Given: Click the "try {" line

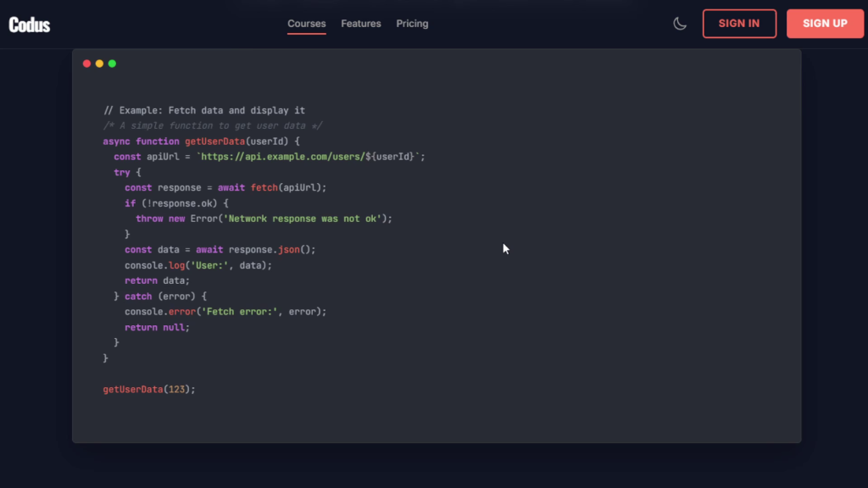Looking at the screenshot, I should click(x=127, y=173).
